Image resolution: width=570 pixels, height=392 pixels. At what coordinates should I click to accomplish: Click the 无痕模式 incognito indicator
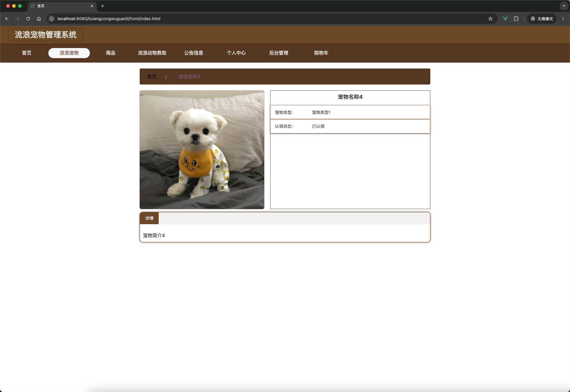(542, 19)
